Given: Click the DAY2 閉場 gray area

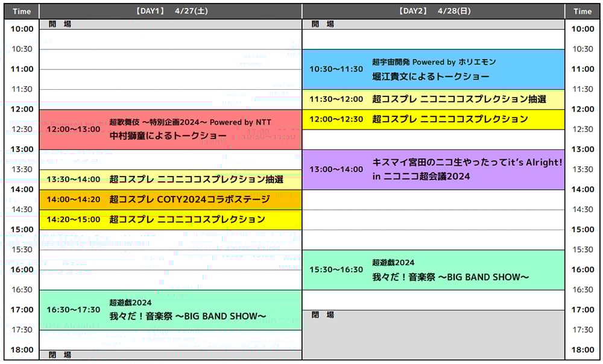Looking at the screenshot, I should 433,335.
